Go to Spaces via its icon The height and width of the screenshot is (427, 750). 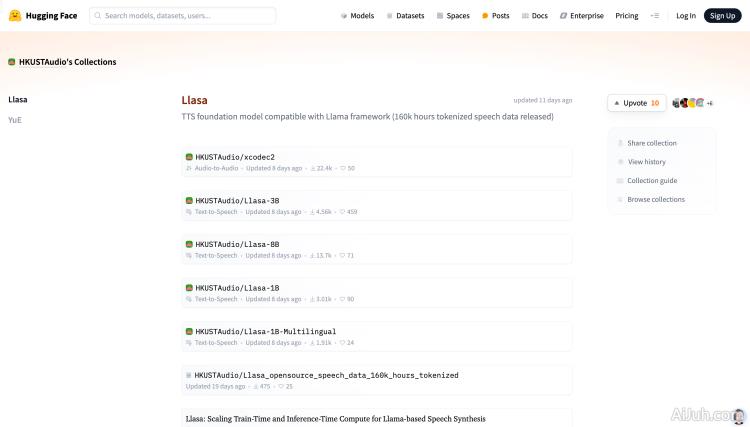[x=440, y=16]
